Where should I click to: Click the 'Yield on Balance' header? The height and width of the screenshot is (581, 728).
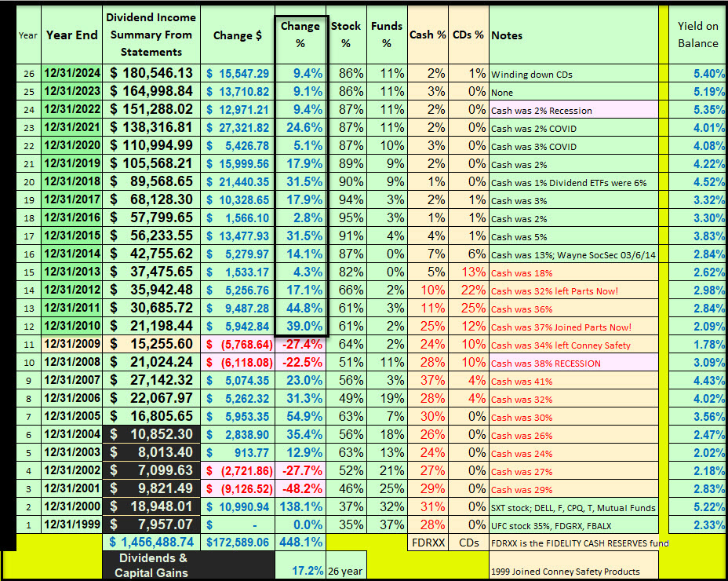(697, 35)
